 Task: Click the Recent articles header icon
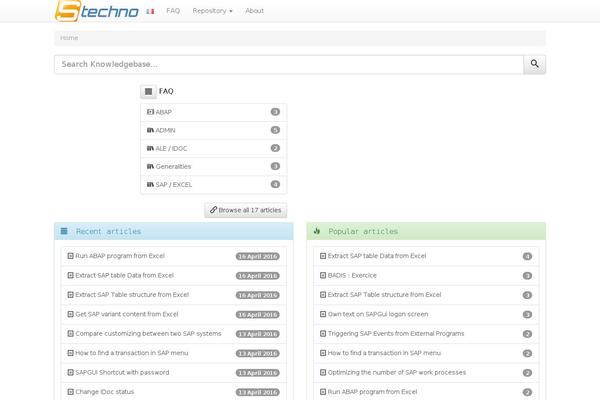(x=64, y=231)
